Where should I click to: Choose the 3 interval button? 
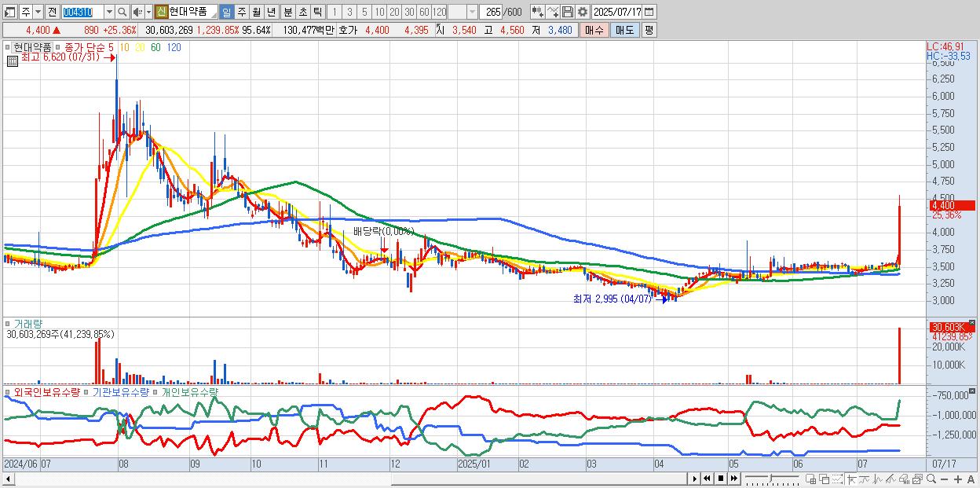click(x=349, y=12)
